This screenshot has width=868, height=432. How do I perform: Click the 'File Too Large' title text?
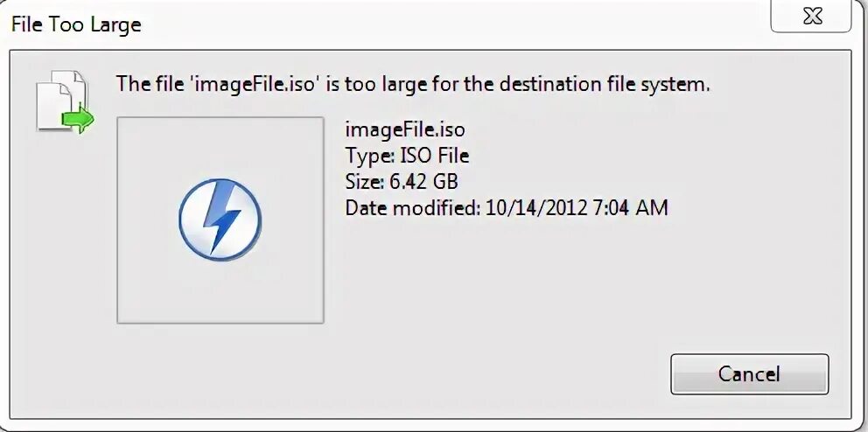click(75, 24)
